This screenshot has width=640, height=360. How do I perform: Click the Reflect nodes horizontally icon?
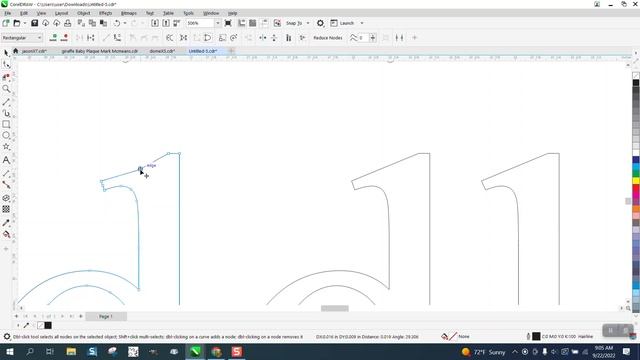coord(262,38)
